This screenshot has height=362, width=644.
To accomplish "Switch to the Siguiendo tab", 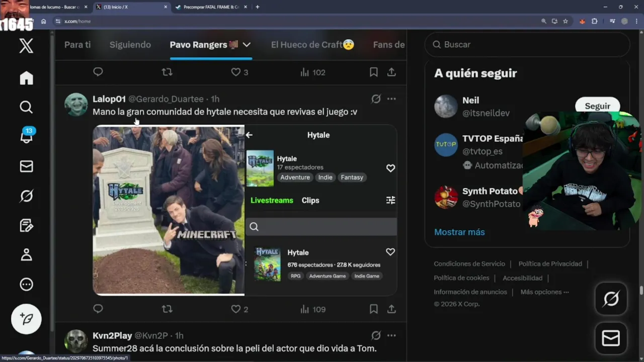I will point(130,45).
